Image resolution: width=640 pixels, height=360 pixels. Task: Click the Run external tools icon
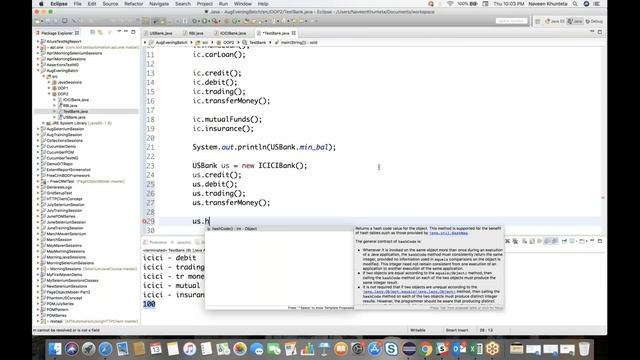215,21
